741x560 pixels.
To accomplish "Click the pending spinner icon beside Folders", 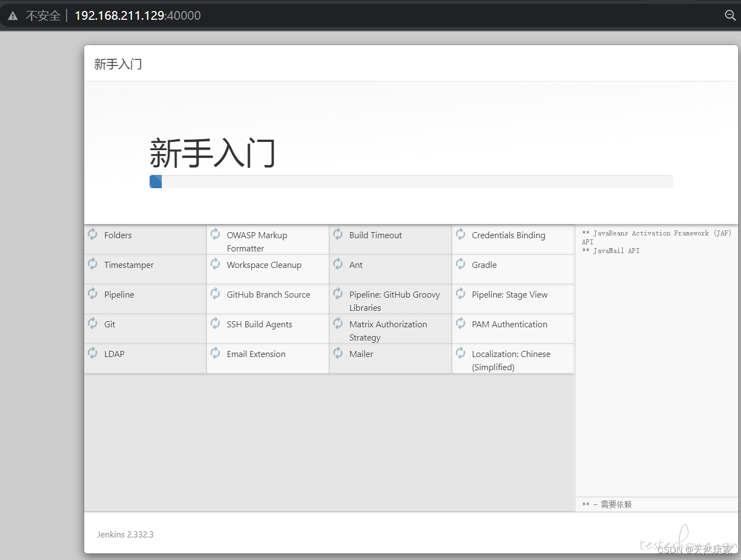I will coord(93,234).
